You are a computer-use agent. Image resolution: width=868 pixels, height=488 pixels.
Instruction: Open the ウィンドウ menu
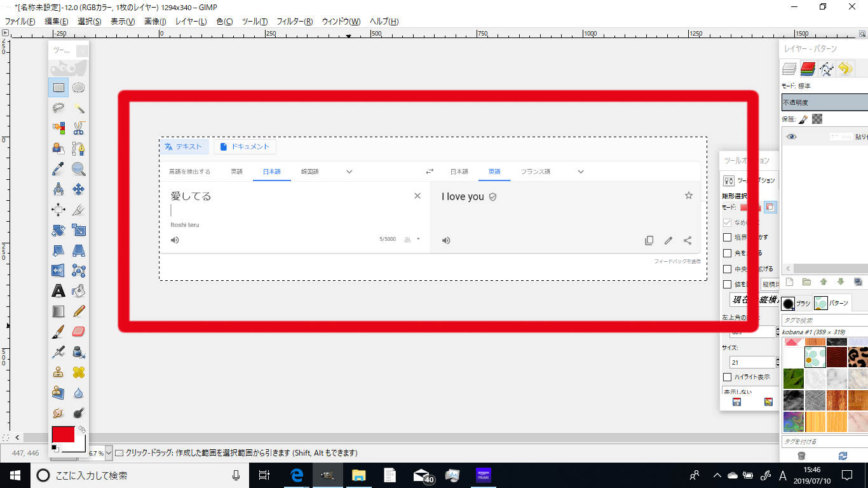(341, 22)
